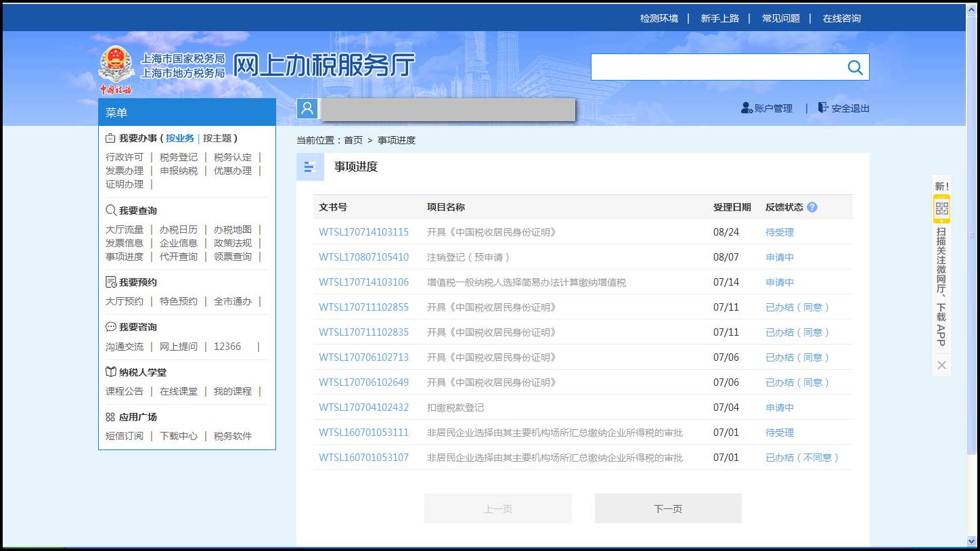The width and height of the screenshot is (980, 551).
Task: Open document WTSL170704102432
Action: (364, 407)
